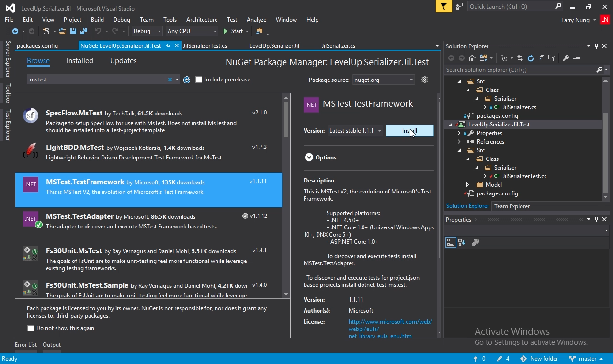Clear the mstest search text with X
The width and height of the screenshot is (613, 364).
coord(170,80)
